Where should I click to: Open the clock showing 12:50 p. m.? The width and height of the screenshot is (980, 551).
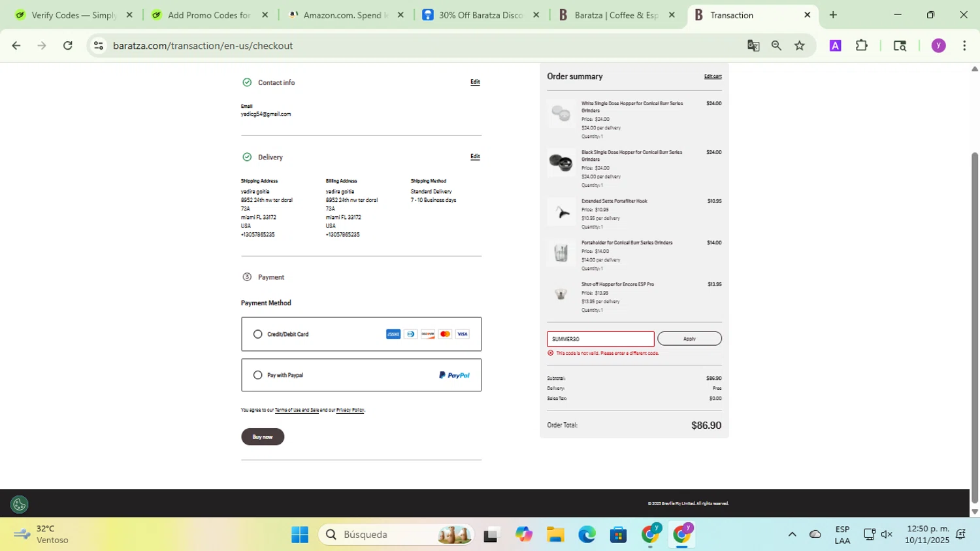tap(927, 535)
